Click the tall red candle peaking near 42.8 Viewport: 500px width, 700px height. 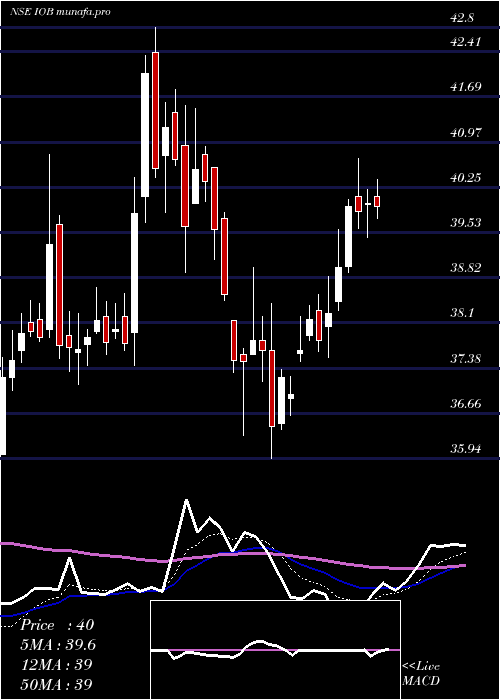pos(155,110)
